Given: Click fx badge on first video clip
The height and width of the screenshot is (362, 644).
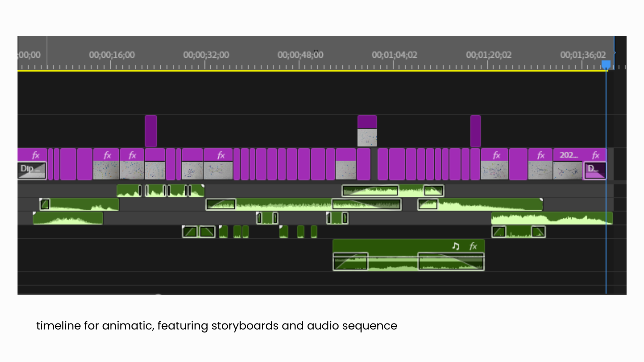Looking at the screenshot, I should (36, 155).
